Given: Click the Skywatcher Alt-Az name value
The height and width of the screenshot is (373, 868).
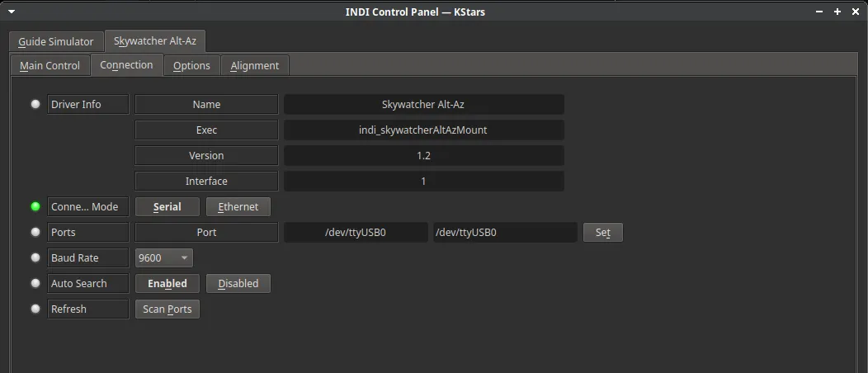Looking at the screenshot, I should (x=424, y=104).
